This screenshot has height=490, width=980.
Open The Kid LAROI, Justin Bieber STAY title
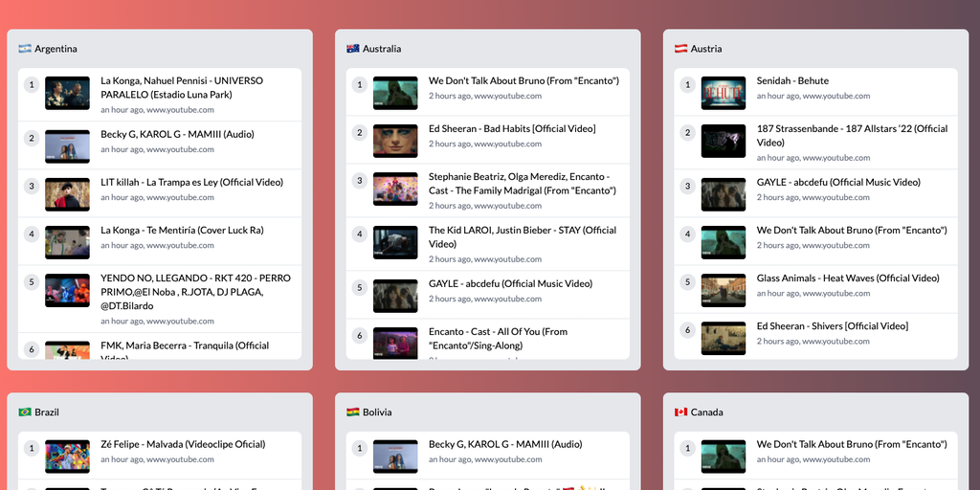point(523,237)
